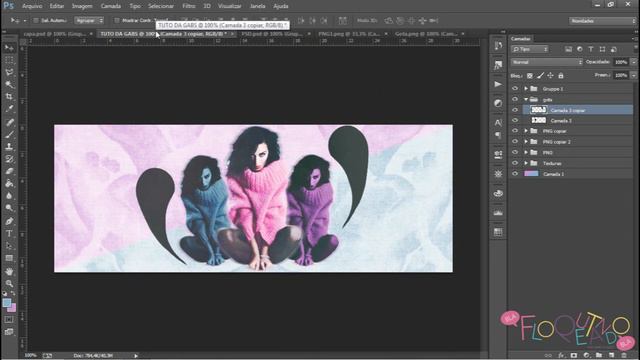Select the Rectangle shape tool
This screenshot has height=360, width=640.
pos(9,258)
